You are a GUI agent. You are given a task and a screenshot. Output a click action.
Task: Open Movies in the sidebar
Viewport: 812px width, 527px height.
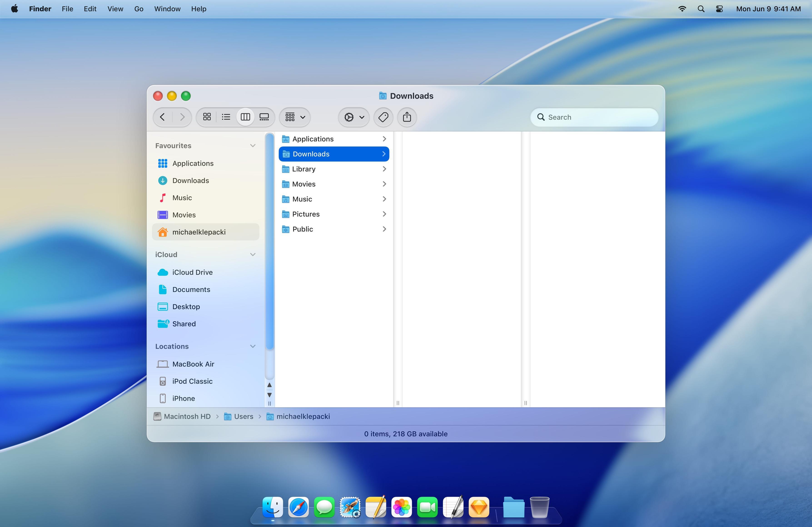tap(205, 215)
